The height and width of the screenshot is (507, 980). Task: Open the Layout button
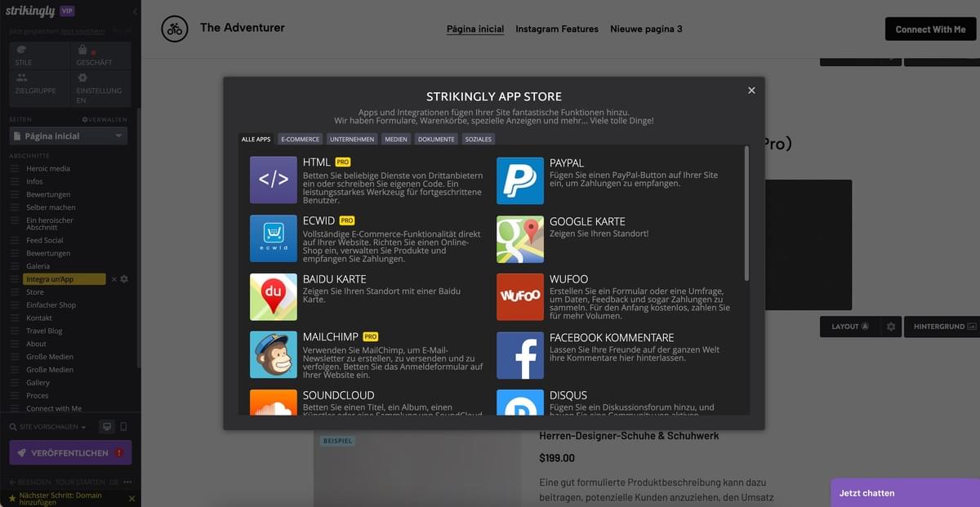click(850, 327)
